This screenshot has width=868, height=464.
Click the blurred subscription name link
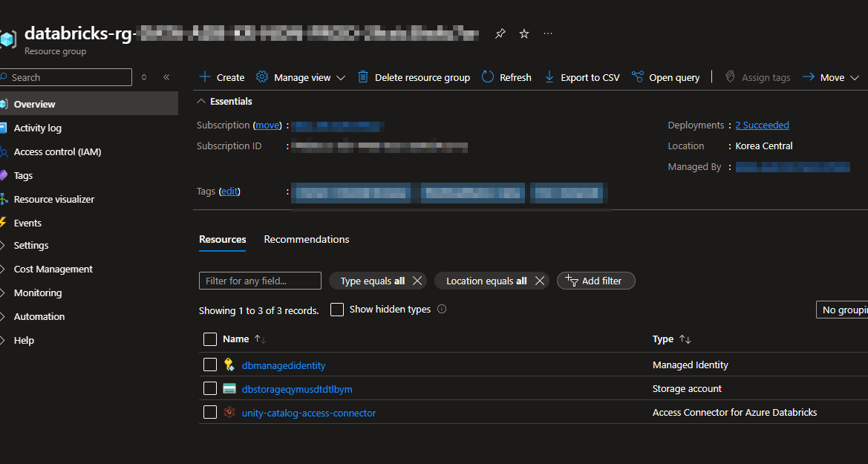338,126
